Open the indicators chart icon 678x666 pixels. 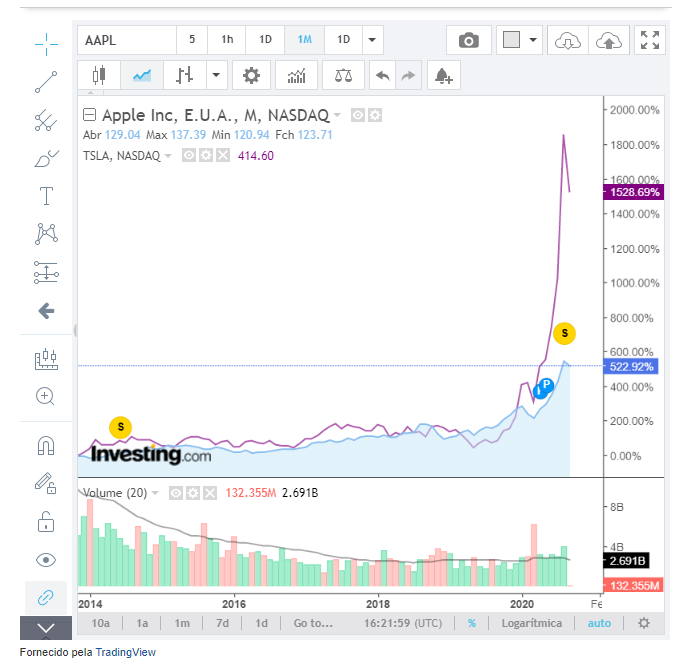pos(297,75)
